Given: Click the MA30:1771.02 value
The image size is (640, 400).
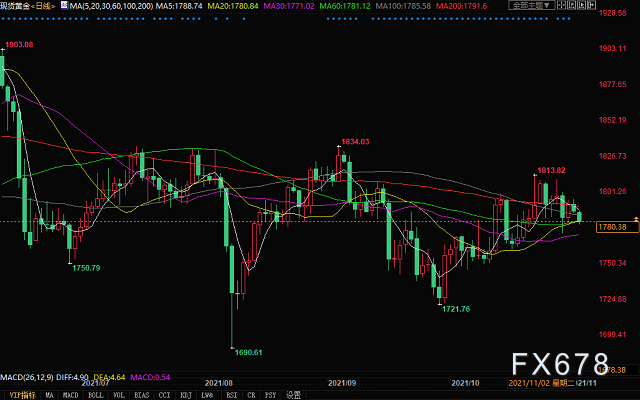Looking at the screenshot, I should pos(289,6).
